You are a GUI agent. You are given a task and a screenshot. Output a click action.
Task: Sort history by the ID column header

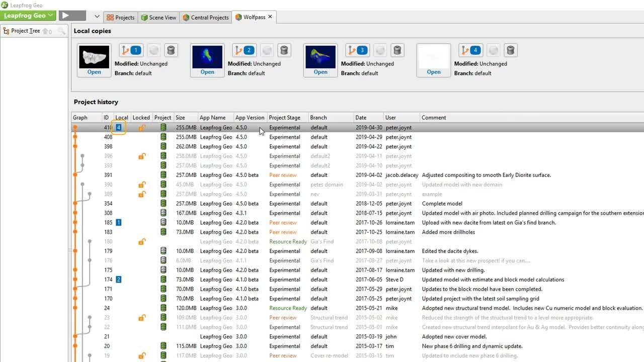[107, 118]
